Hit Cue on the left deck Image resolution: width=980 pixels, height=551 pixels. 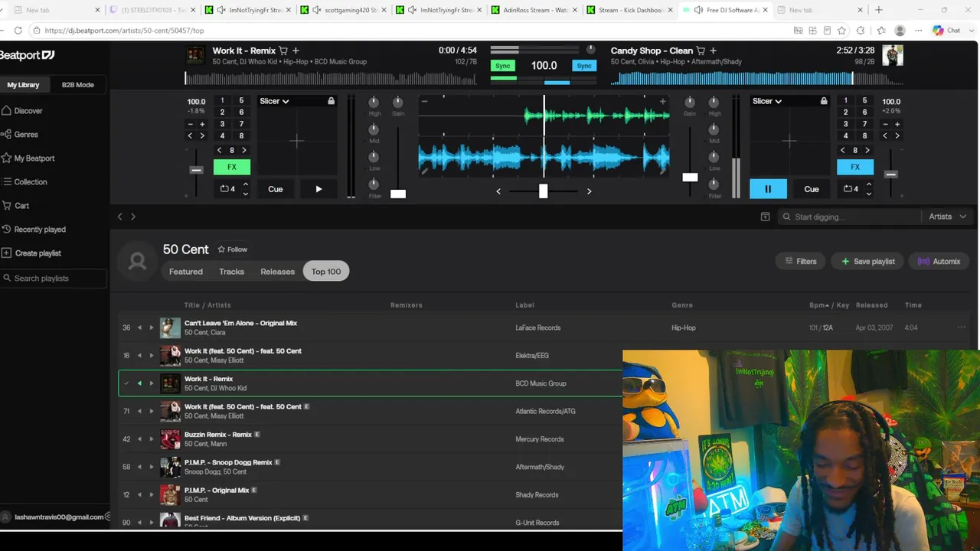pos(276,189)
